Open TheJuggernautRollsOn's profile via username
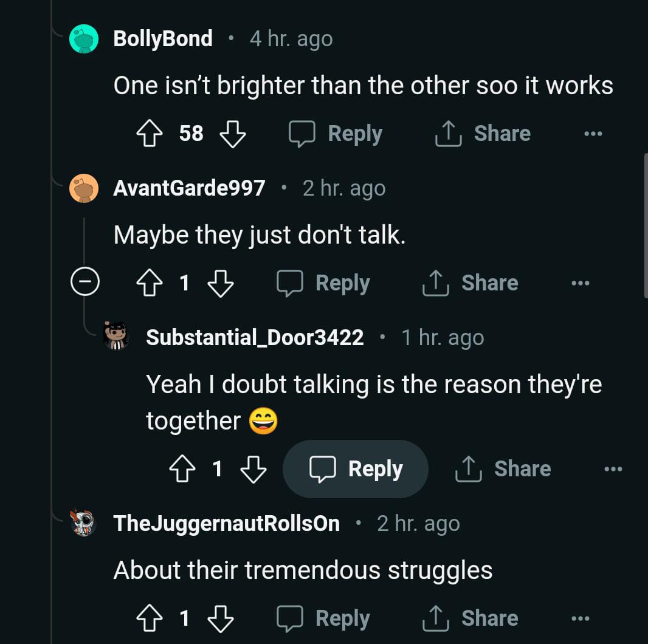Viewport: 648px width, 644px height. click(x=226, y=523)
